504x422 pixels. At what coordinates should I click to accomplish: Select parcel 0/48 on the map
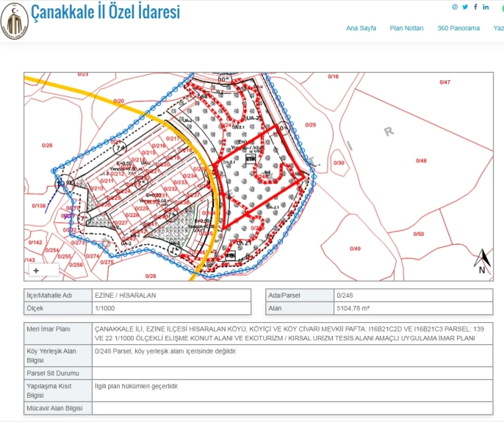(420, 160)
